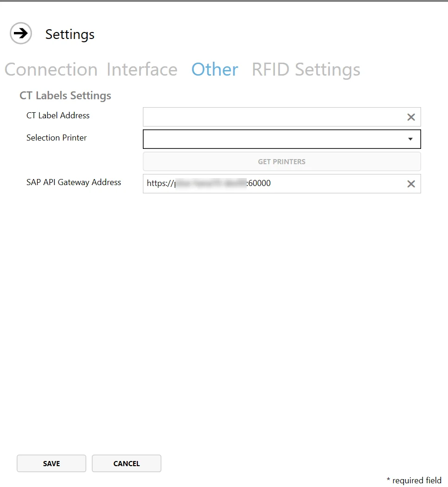Click the SAP API Gateway Address label

[74, 182]
